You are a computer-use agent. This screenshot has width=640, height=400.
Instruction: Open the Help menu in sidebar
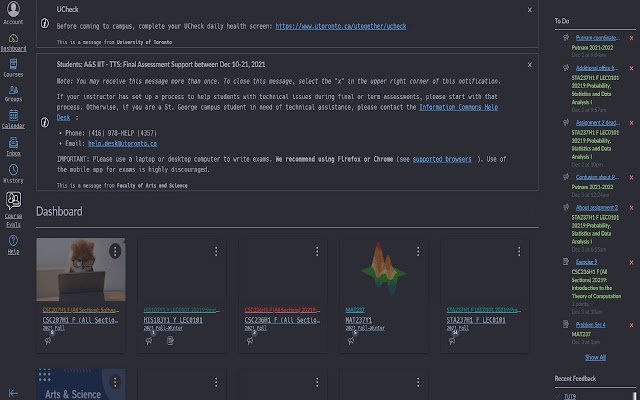pyautogui.click(x=13, y=245)
